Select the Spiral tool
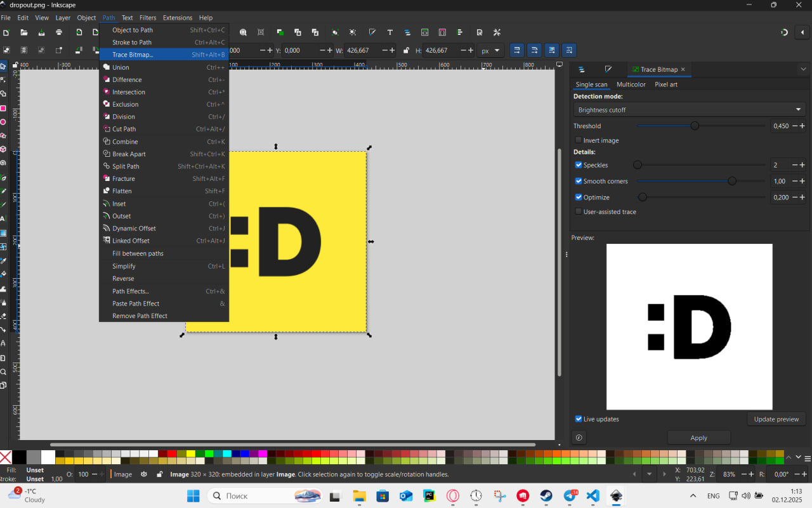 [3, 163]
